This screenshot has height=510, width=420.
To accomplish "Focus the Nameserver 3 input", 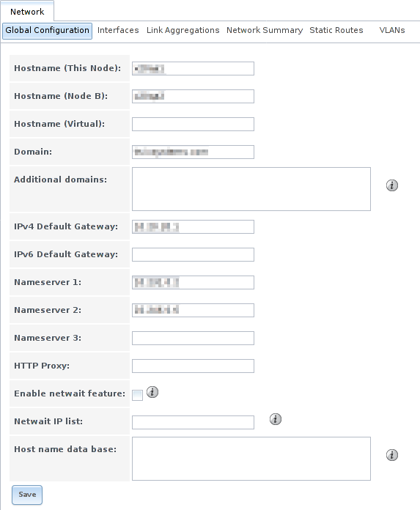I will pyautogui.click(x=193, y=339).
